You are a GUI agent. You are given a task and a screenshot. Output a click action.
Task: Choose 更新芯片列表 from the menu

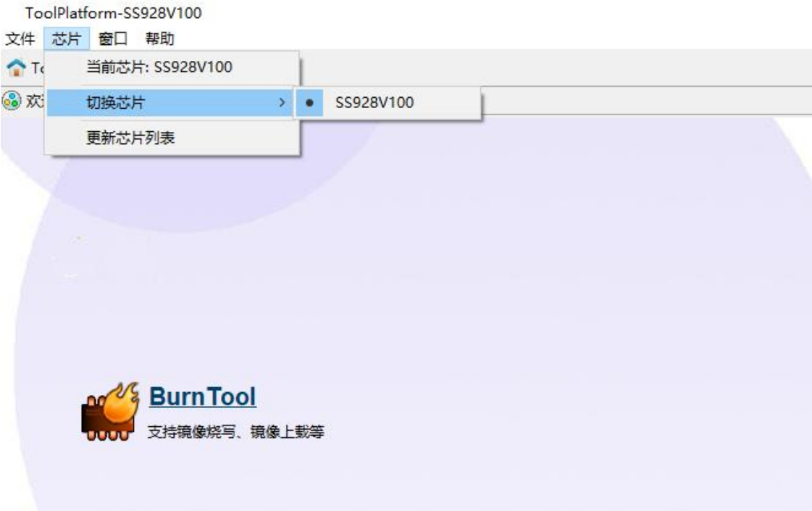172,138
